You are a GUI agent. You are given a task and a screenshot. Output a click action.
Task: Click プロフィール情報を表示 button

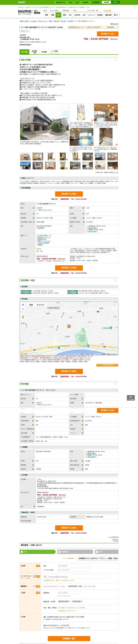pyautogui.click(x=98, y=558)
